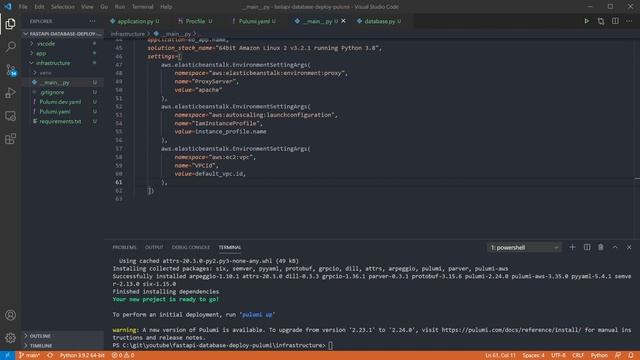The height and width of the screenshot is (360, 640).
Task: Create a new terminal with plus icon
Action: [572, 247]
